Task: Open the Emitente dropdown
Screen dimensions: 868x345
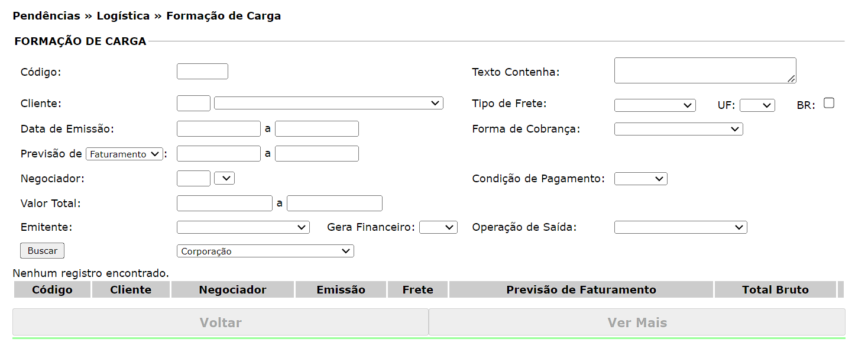Action: tap(243, 227)
